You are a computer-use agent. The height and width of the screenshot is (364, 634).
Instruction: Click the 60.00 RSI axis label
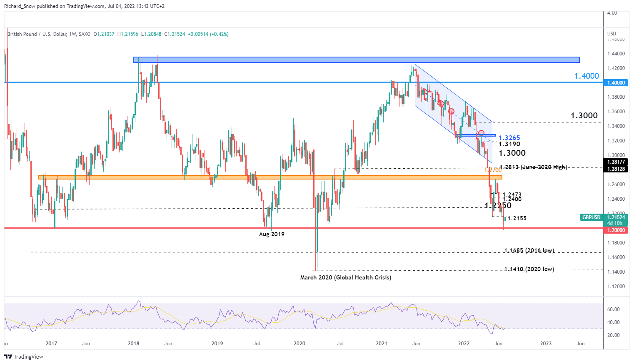[613, 309]
